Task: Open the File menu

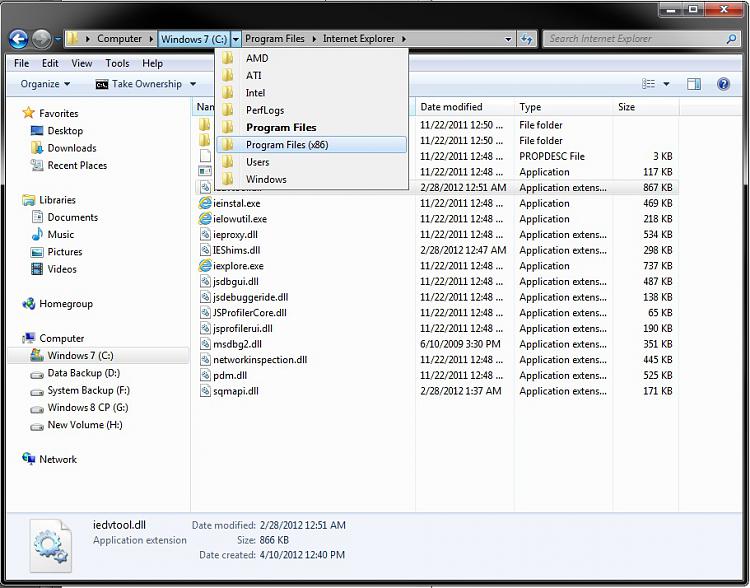Action: (x=21, y=63)
